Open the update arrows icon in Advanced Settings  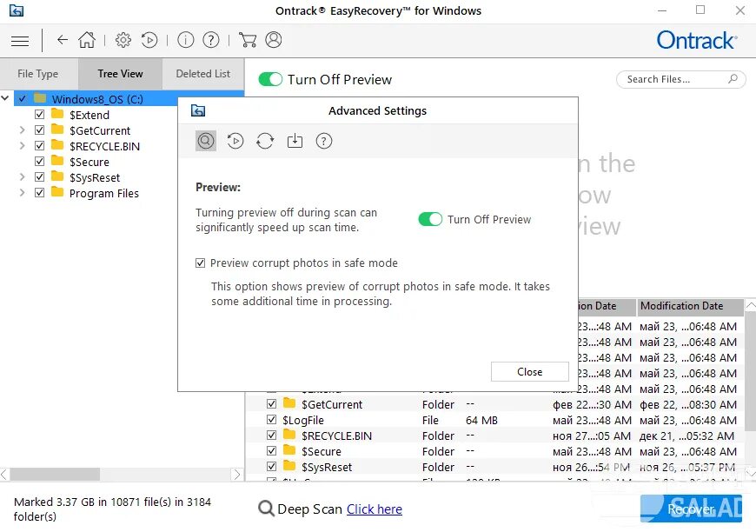click(265, 141)
